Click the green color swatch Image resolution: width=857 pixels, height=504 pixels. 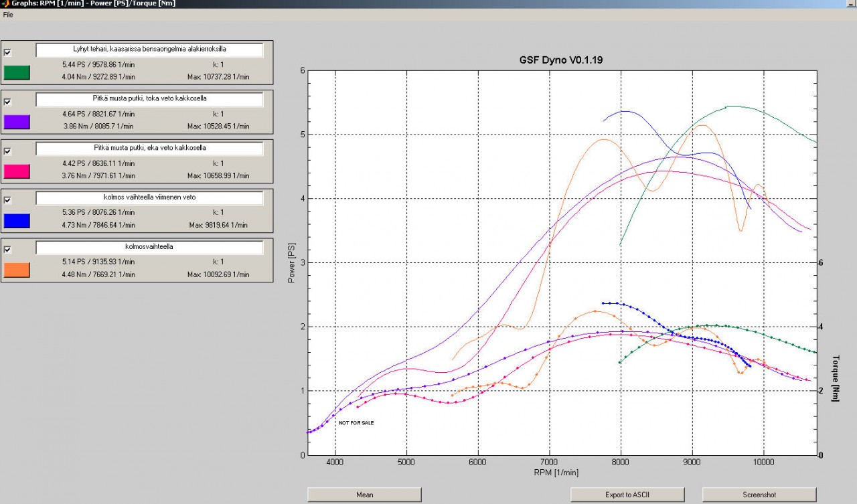(x=17, y=72)
